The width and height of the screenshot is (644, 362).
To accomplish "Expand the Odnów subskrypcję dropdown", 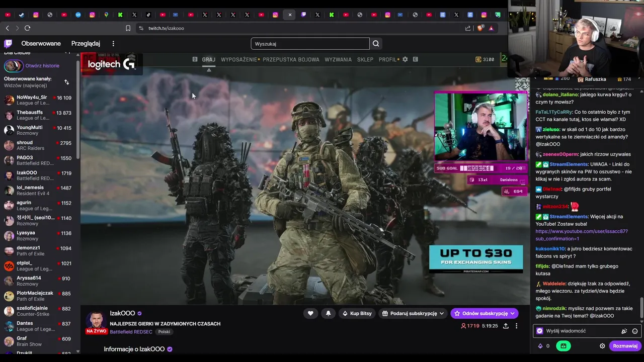I will [x=484, y=313].
